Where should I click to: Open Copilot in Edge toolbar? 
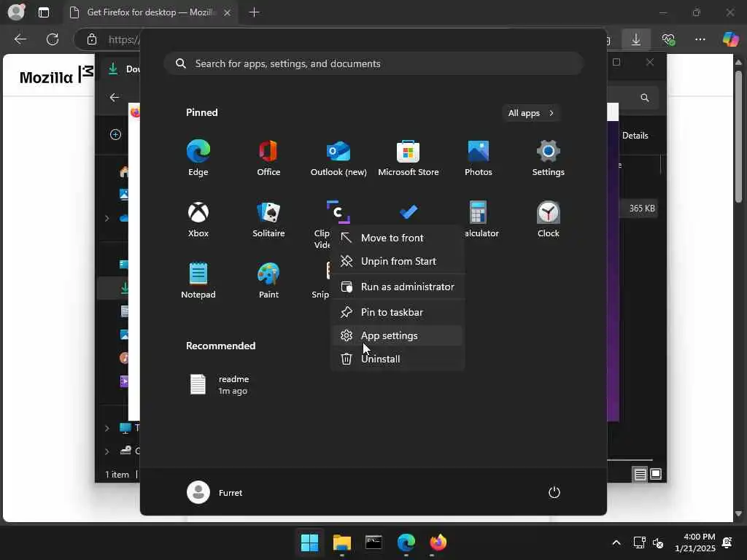pyautogui.click(x=730, y=39)
